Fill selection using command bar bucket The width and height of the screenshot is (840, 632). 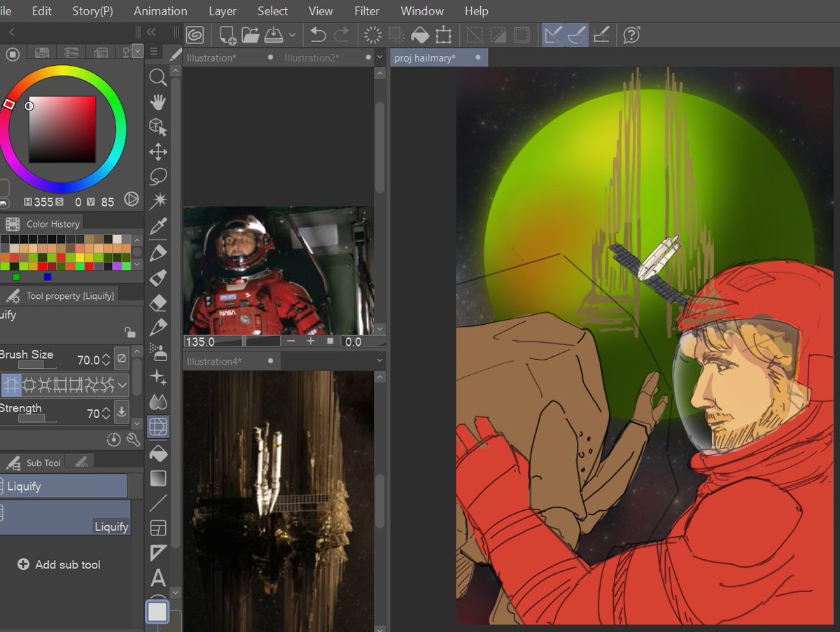click(x=419, y=34)
